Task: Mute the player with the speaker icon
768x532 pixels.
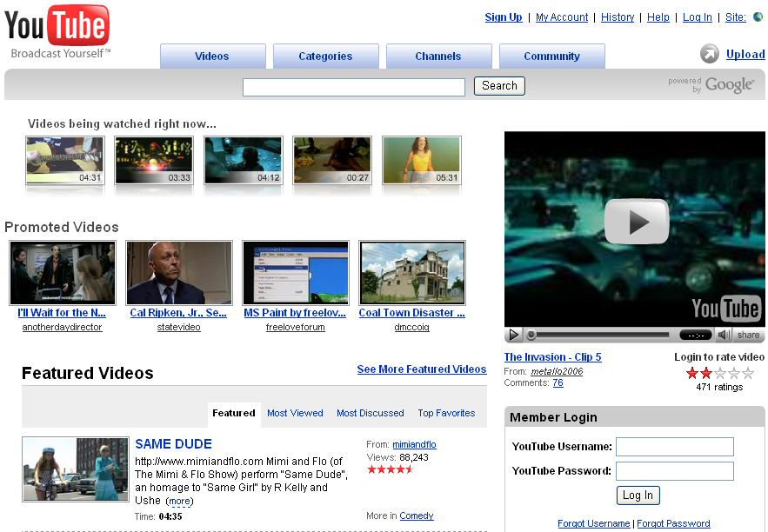Action: (724, 335)
